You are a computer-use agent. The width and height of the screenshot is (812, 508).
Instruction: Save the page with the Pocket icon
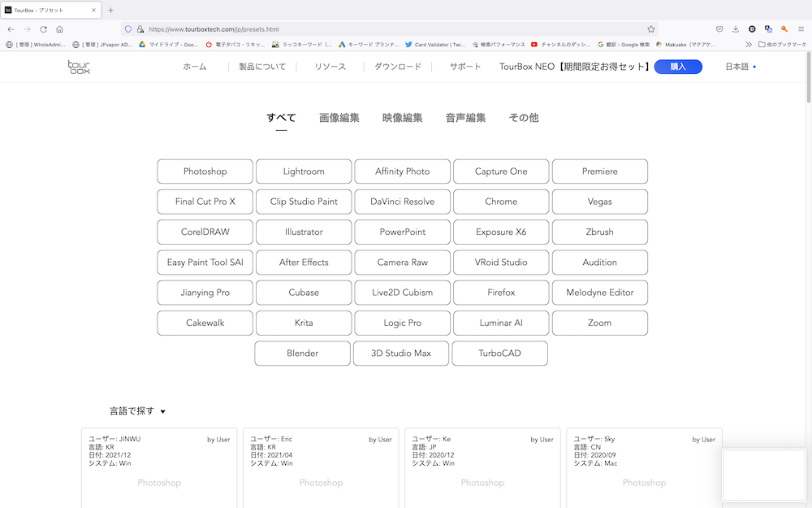click(719, 29)
